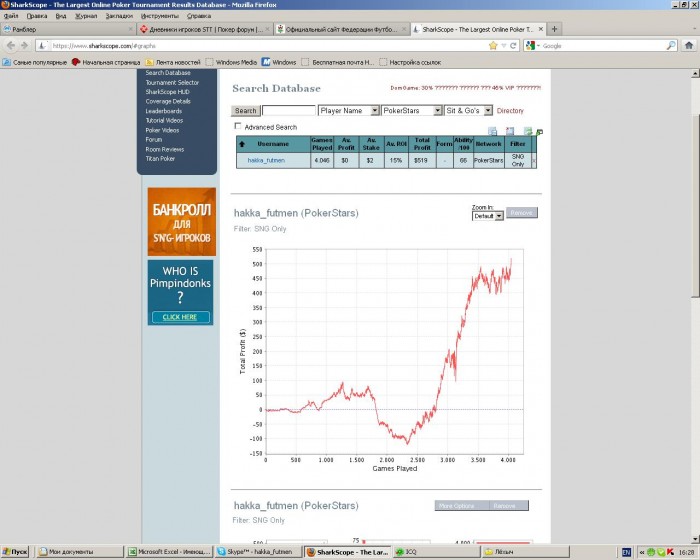This screenshot has height=560, width=700.
Task: Open the Windows Пуск start button
Action: click(x=15, y=552)
